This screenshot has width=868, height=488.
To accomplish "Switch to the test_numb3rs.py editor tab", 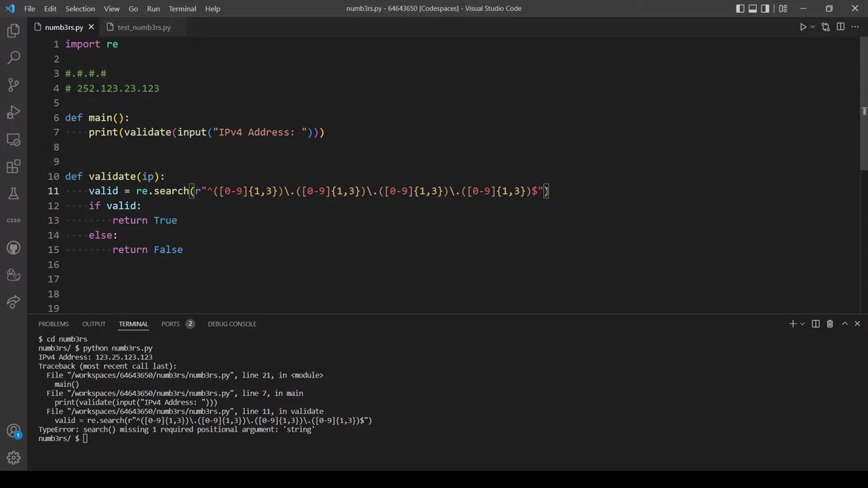I will 144,27.
